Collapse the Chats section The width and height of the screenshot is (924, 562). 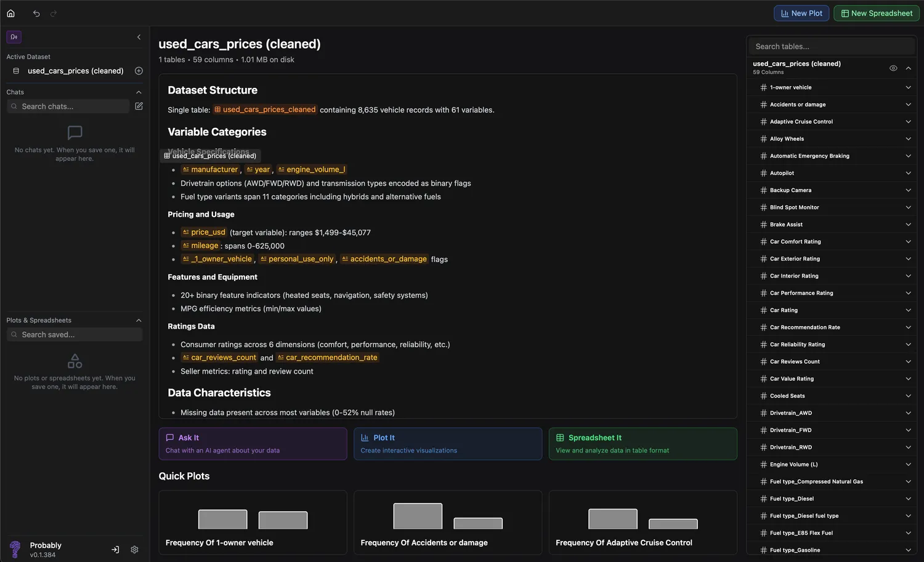click(x=139, y=92)
